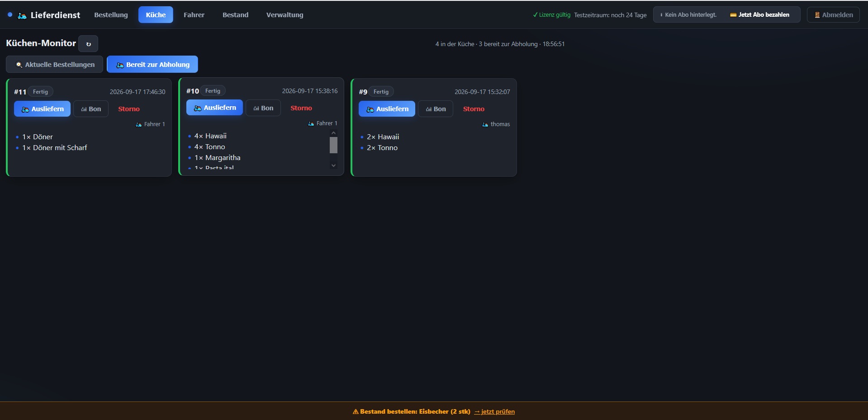Click the Lieferdienst scooter logo icon

[22, 15]
